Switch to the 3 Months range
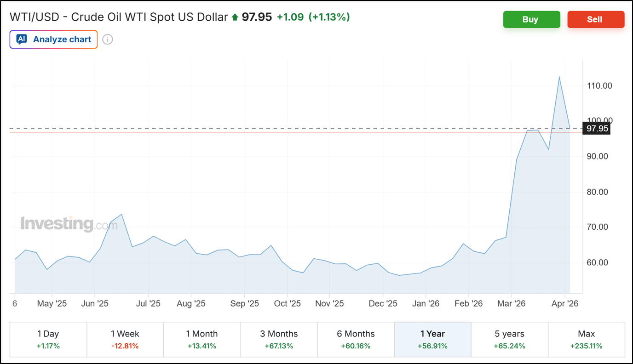Screen dimensions: 633x364 [279, 339]
